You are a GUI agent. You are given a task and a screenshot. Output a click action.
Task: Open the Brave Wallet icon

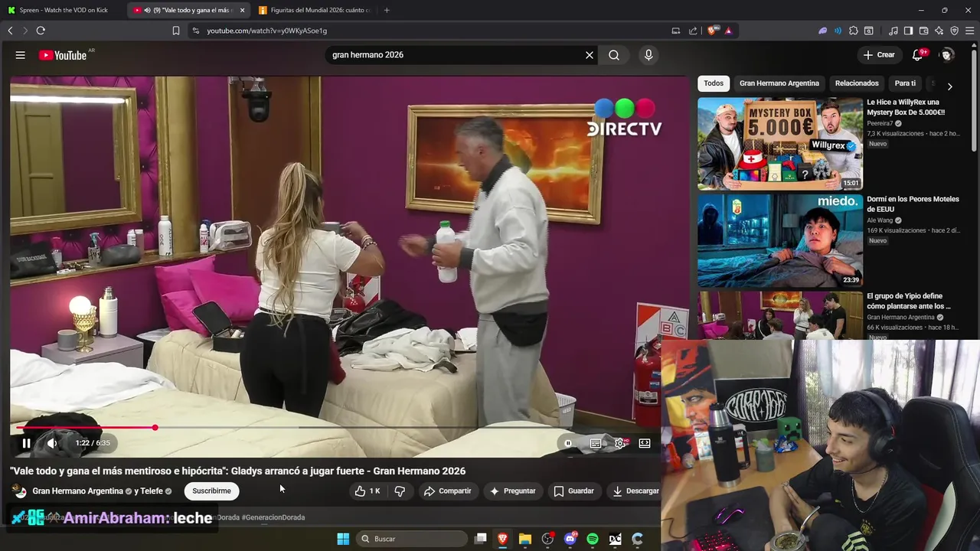[x=923, y=31]
